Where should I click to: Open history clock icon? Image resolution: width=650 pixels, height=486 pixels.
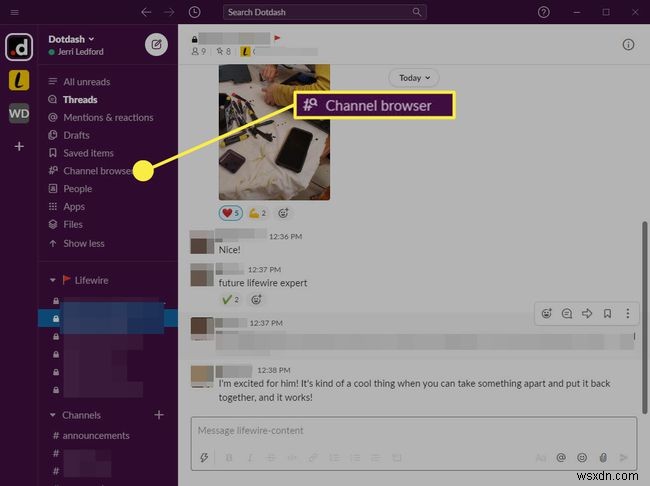tap(194, 12)
